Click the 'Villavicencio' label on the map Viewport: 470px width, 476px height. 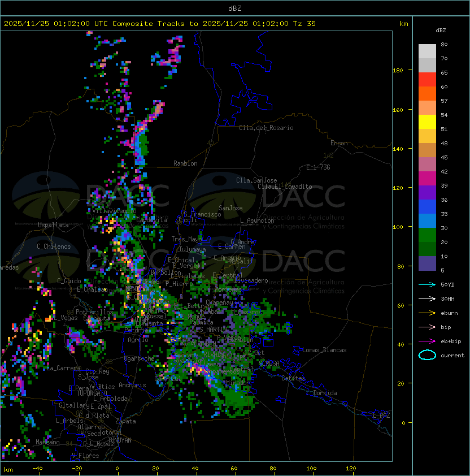(x=114, y=211)
